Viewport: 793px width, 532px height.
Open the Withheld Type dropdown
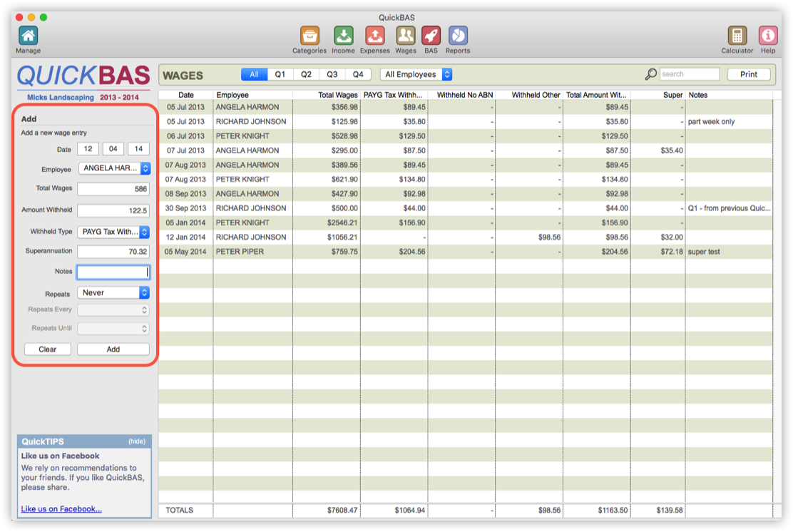click(113, 232)
